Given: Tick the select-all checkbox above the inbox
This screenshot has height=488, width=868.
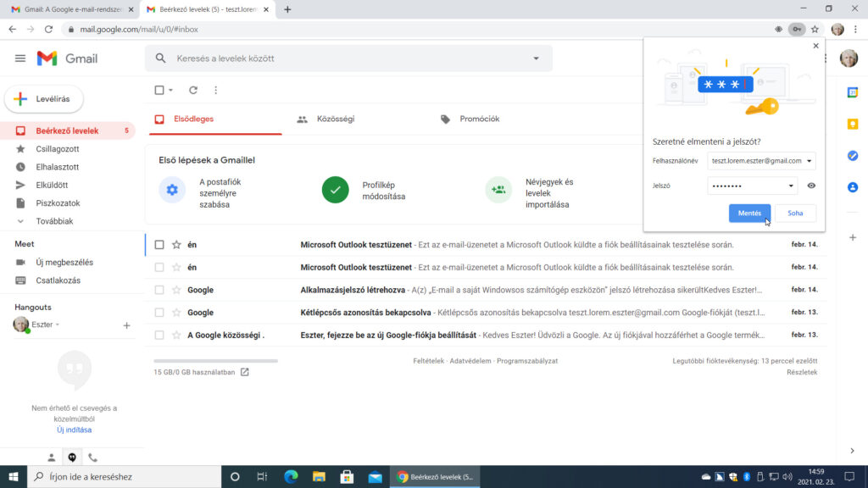Looking at the screenshot, I should pos(159,90).
